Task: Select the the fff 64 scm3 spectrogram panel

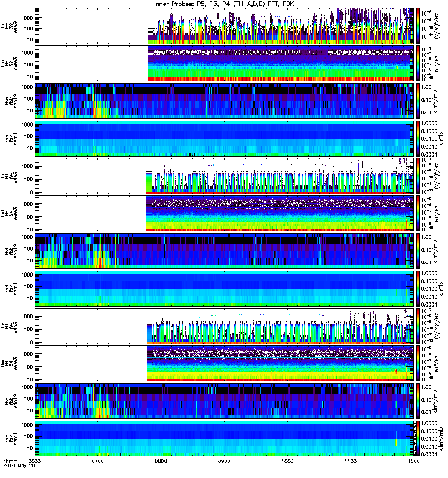Action: click(225, 363)
